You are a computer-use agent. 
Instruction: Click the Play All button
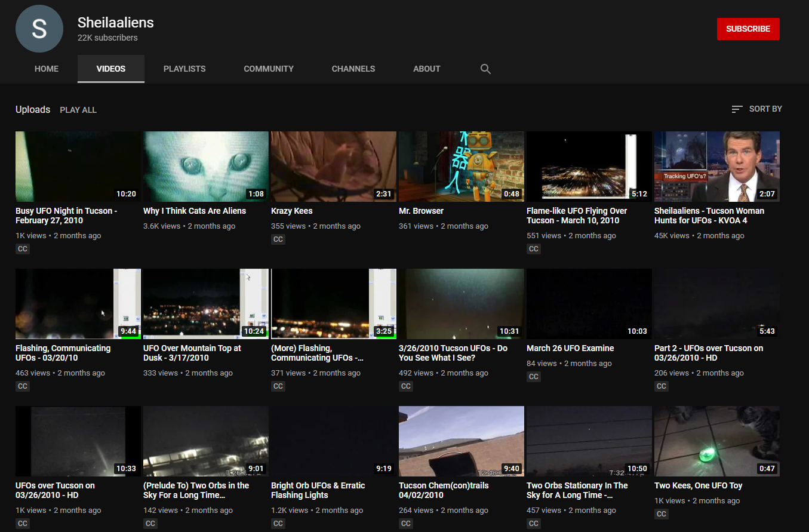78,110
